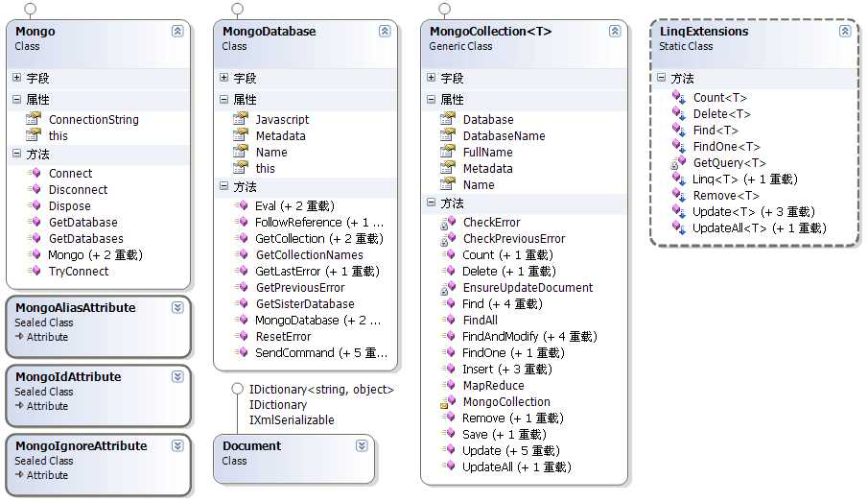This screenshot has width=868, height=502.
Task: Collapse the MongoDatabase class chevron
Action: coord(385,31)
